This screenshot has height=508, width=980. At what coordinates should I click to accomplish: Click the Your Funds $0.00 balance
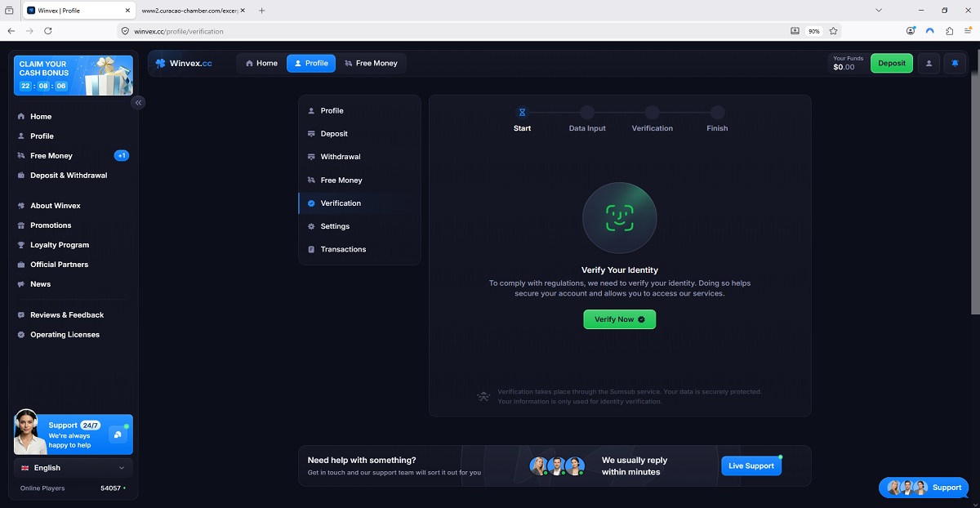click(848, 63)
